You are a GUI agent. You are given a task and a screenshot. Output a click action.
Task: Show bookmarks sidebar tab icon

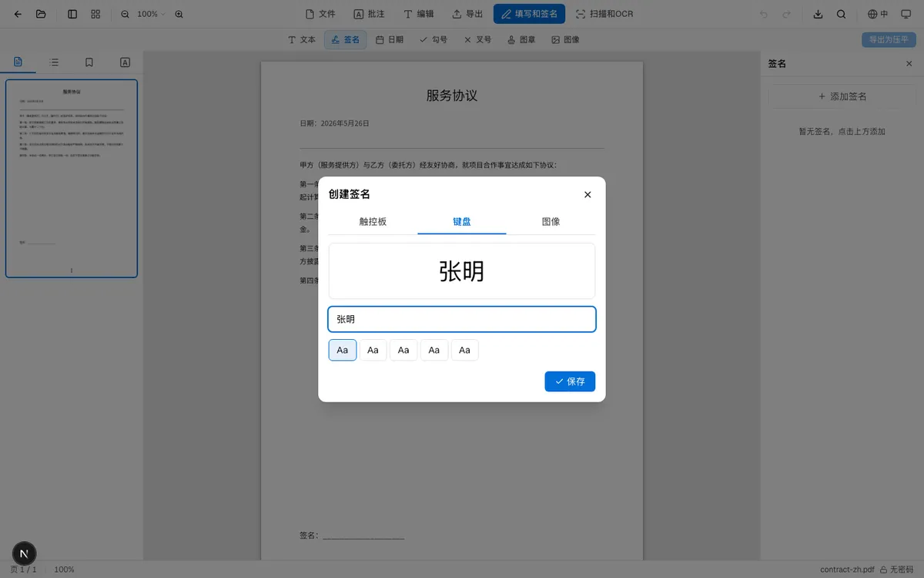[x=89, y=62]
